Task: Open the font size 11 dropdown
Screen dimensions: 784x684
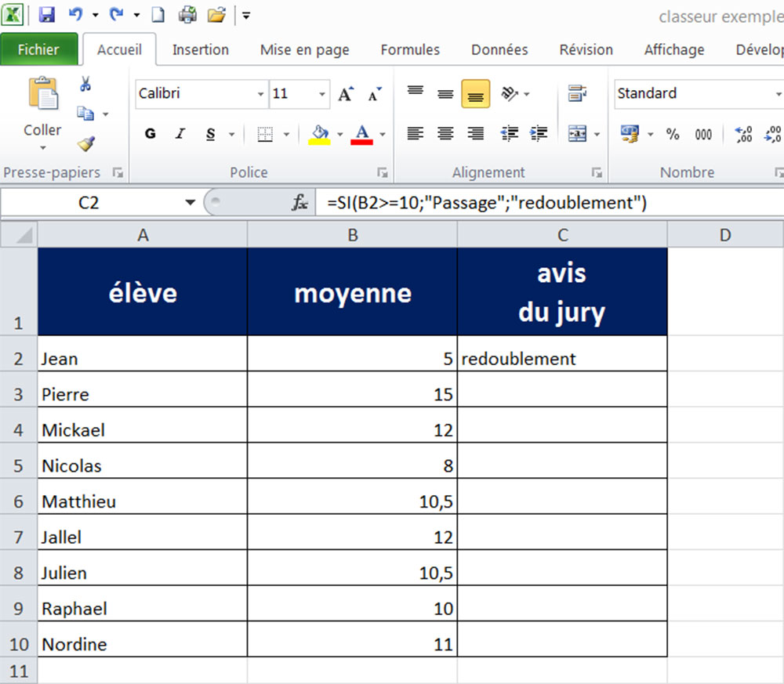Action: (x=322, y=94)
